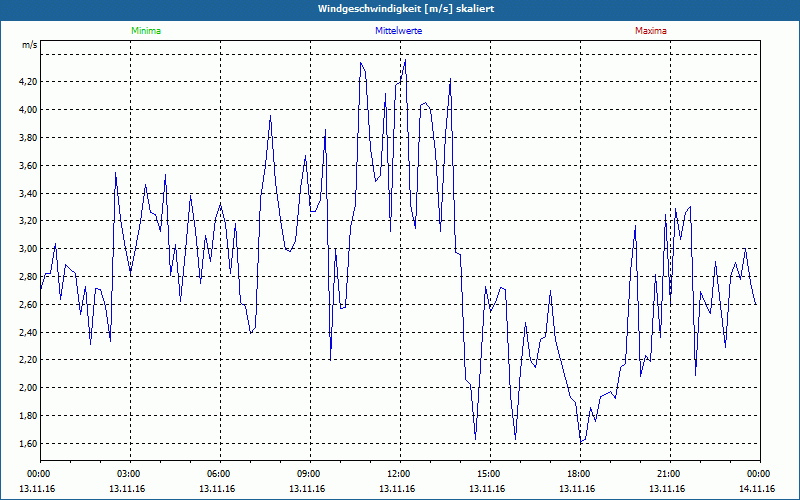800x500 pixels.
Task: Click the 2,80 y-axis value
Action: [30, 277]
